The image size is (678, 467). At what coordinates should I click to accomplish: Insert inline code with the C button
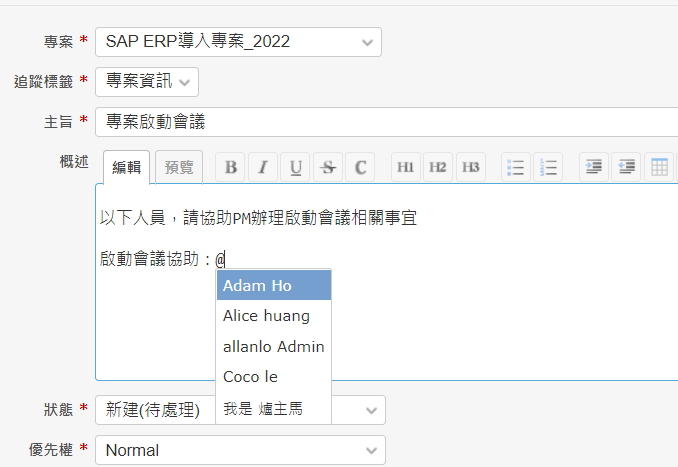pos(360,167)
